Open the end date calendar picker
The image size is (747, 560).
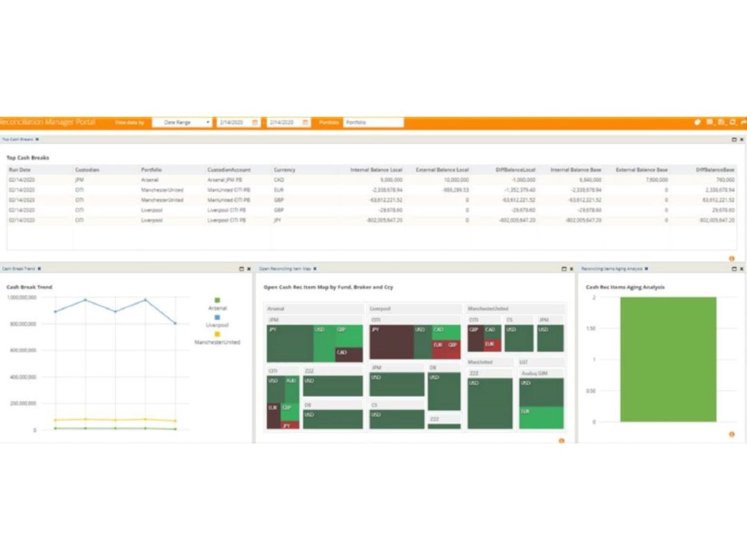(306, 122)
